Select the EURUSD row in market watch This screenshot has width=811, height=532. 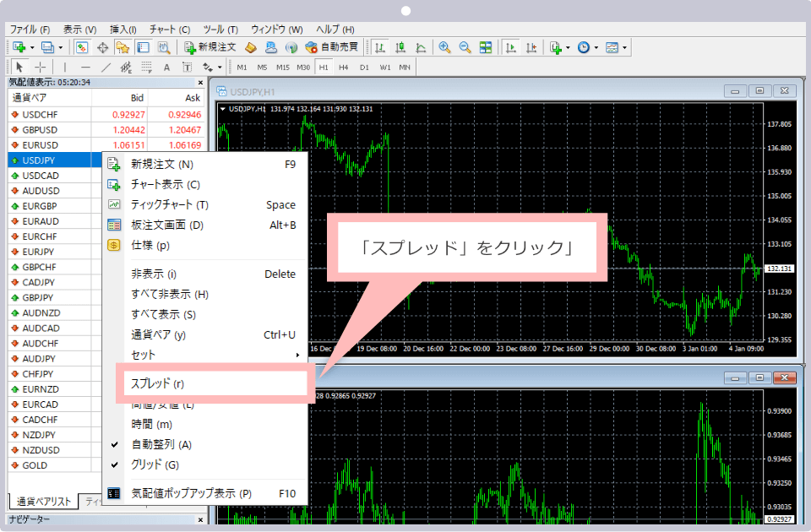41,144
